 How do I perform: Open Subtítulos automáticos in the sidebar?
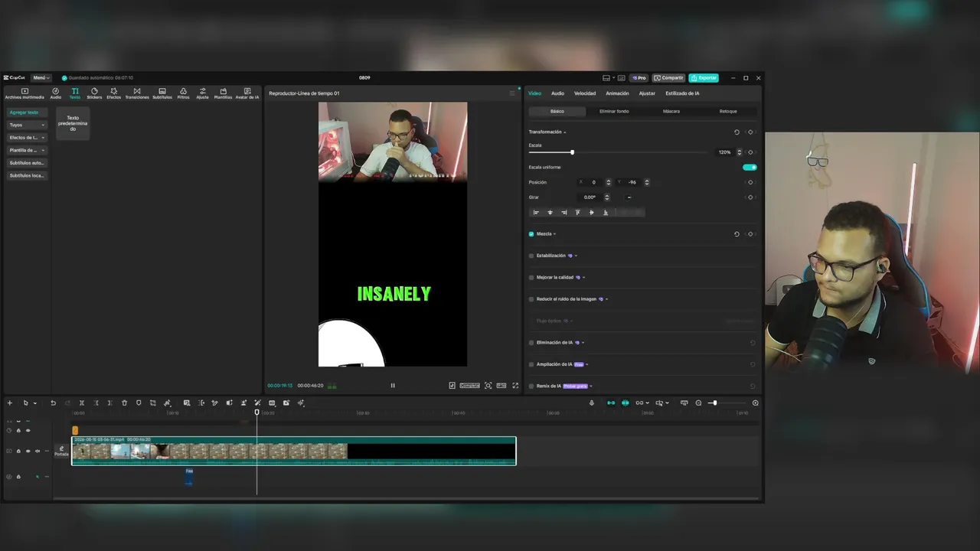[28, 163]
